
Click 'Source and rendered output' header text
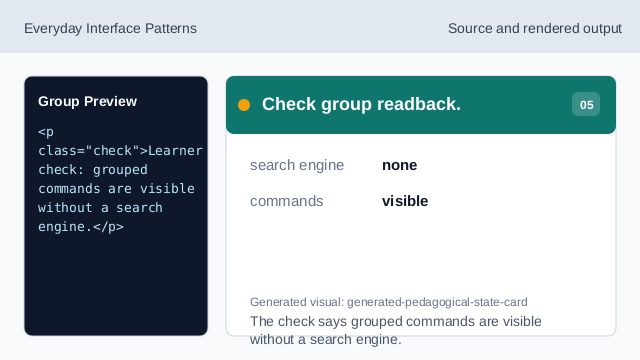[535, 29]
